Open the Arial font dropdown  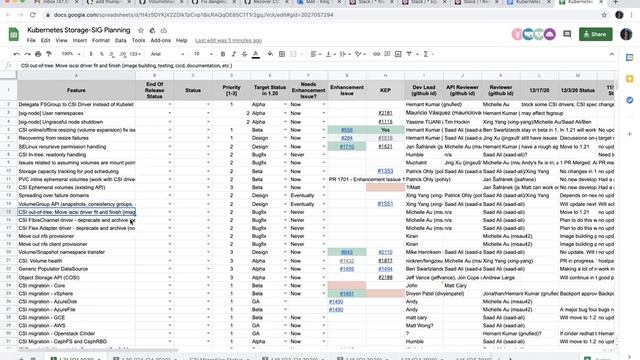pyautogui.click(x=167, y=54)
